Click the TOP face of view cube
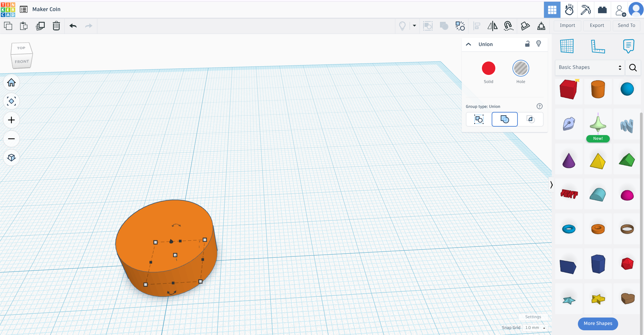The height and width of the screenshot is (335, 644). pos(21,48)
